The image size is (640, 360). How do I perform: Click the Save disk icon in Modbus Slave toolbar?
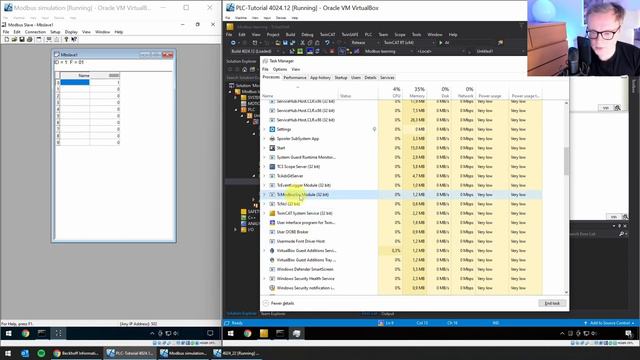[x=22, y=40]
